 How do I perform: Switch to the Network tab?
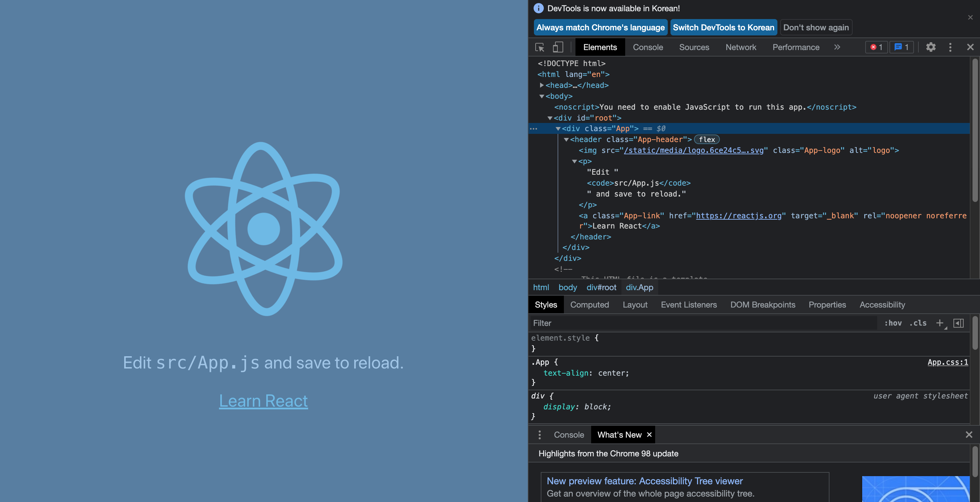740,47
